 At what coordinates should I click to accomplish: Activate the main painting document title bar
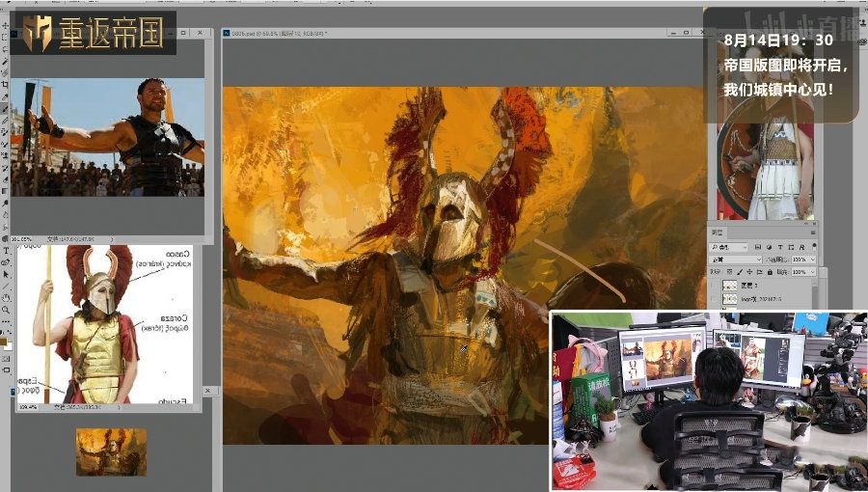click(443, 33)
